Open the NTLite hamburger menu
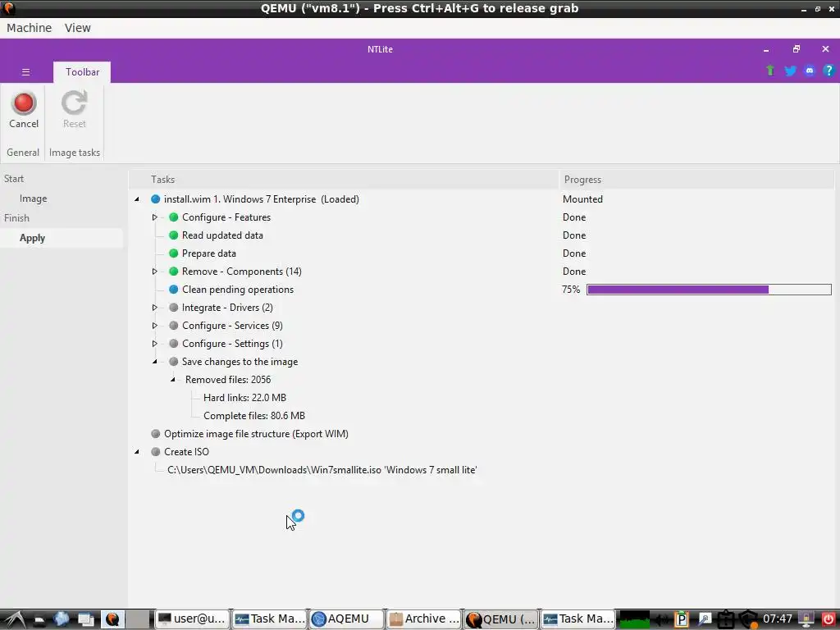Viewport: 840px width, 630px height. coord(25,72)
